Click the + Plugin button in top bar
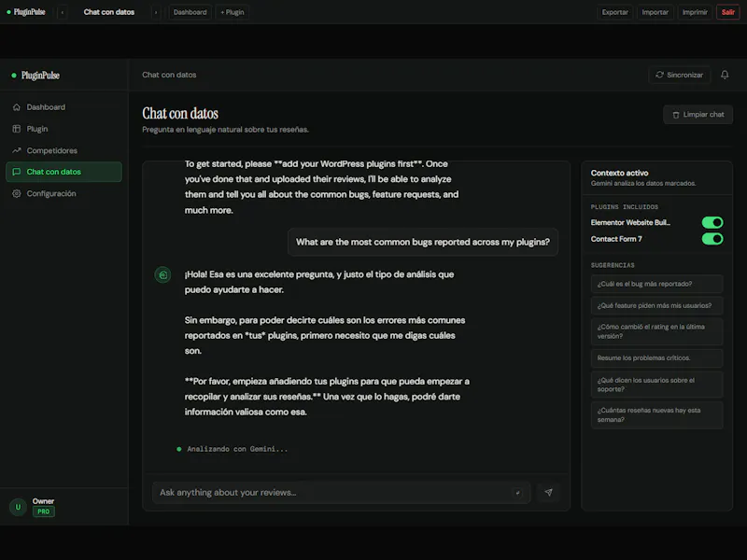 (233, 12)
